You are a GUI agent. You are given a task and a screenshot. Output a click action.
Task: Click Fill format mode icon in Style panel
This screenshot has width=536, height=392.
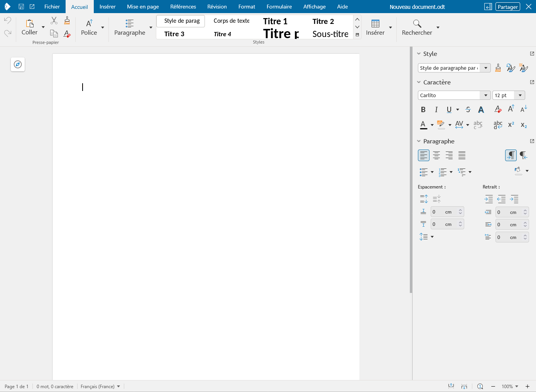click(498, 68)
